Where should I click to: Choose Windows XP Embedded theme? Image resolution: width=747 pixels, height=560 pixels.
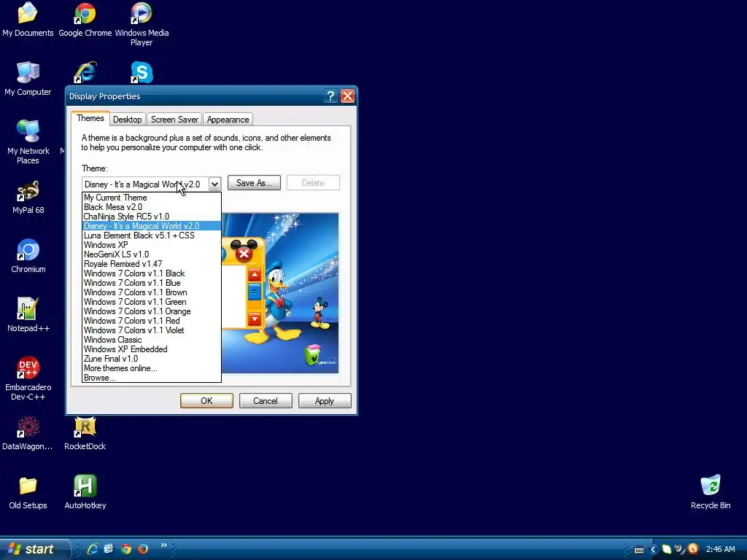(152, 349)
